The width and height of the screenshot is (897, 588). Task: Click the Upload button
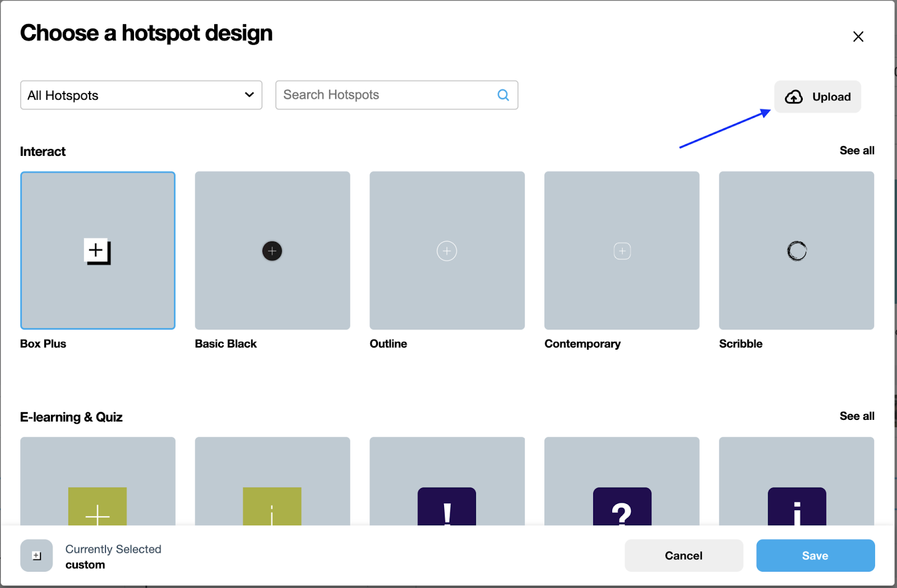coord(817,97)
